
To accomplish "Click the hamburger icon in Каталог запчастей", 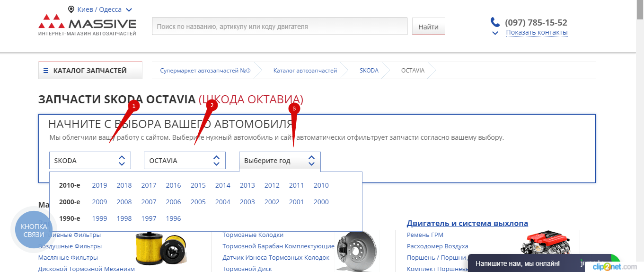I will 46,71.
